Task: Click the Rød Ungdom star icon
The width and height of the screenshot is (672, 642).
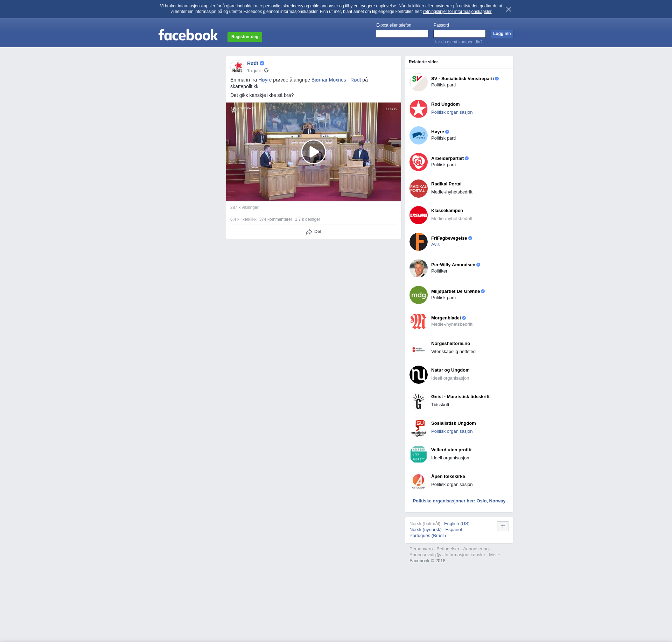Action: click(x=418, y=109)
